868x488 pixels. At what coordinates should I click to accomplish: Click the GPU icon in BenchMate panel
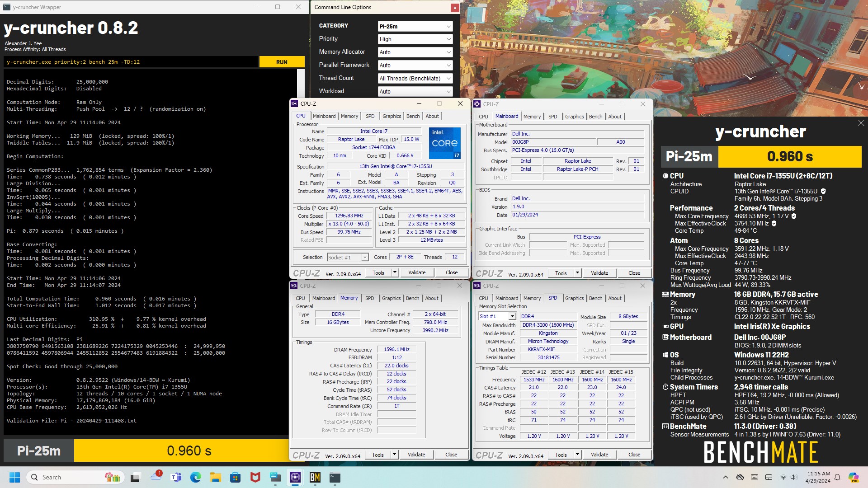[665, 326]
